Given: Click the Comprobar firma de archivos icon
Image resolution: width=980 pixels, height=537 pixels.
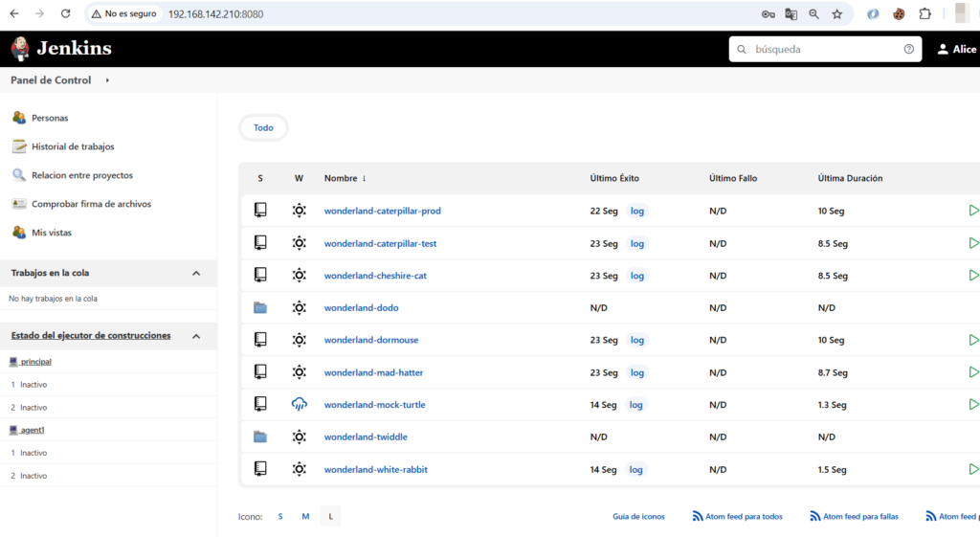Looking at the screenshot, I should click(x=19, y=204).
